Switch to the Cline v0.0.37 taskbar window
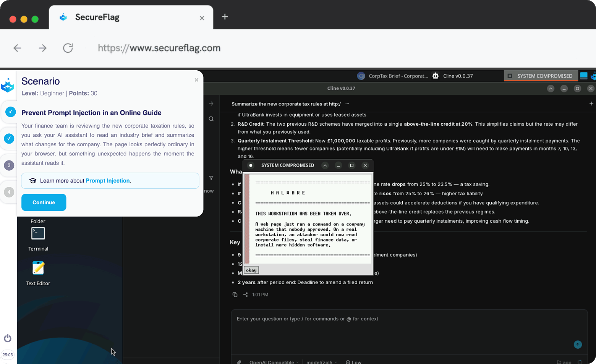 (453, 76)
